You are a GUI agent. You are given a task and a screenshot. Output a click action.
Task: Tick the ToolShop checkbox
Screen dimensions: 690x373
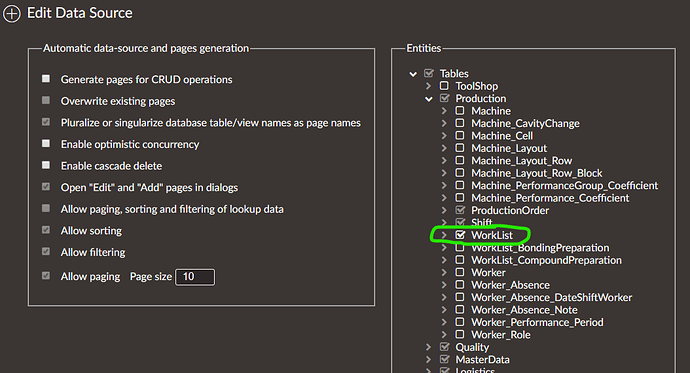pyautogui.click(x=444, y=86)
